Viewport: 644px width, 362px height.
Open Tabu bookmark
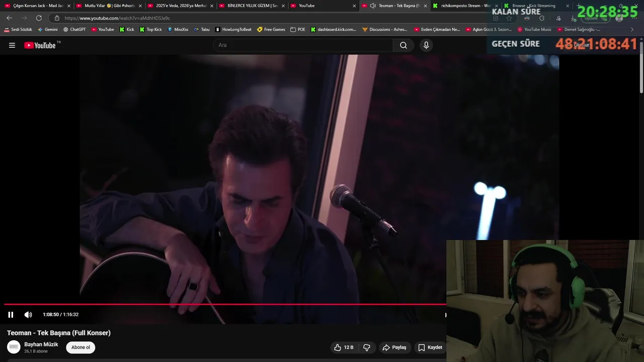[202, 30]
